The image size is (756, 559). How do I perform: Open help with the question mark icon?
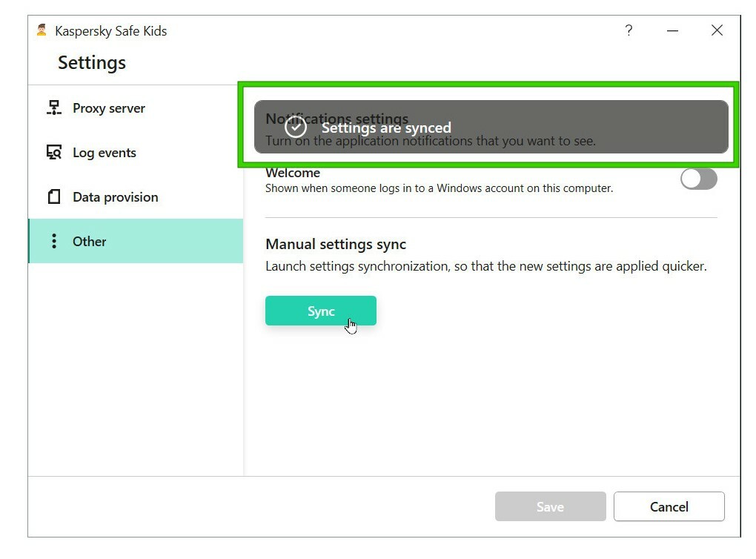click(x=629, y=30)
